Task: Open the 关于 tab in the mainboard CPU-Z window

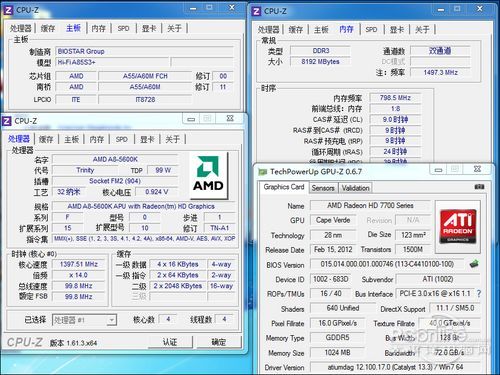Action: click(x=174, y=28)
